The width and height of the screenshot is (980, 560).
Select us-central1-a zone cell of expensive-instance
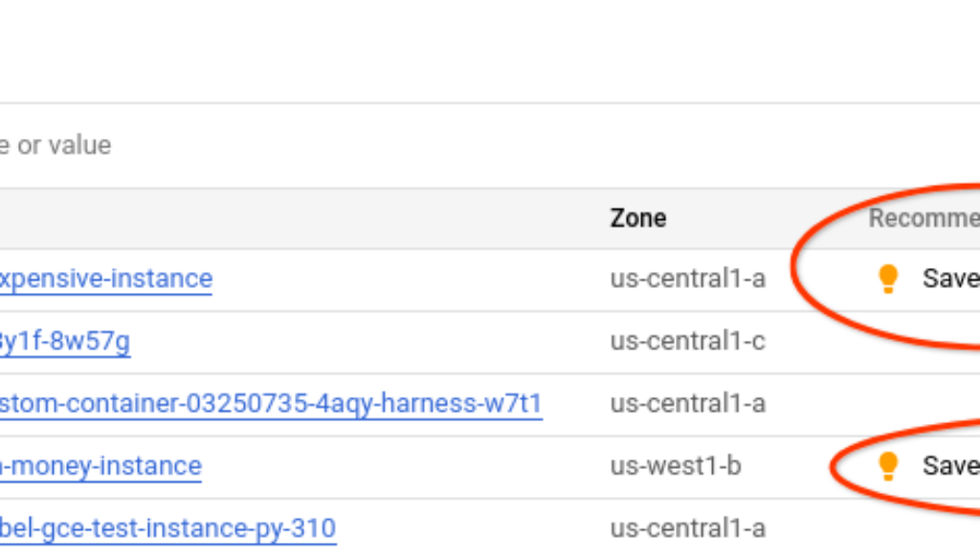[x=687, y=279]
